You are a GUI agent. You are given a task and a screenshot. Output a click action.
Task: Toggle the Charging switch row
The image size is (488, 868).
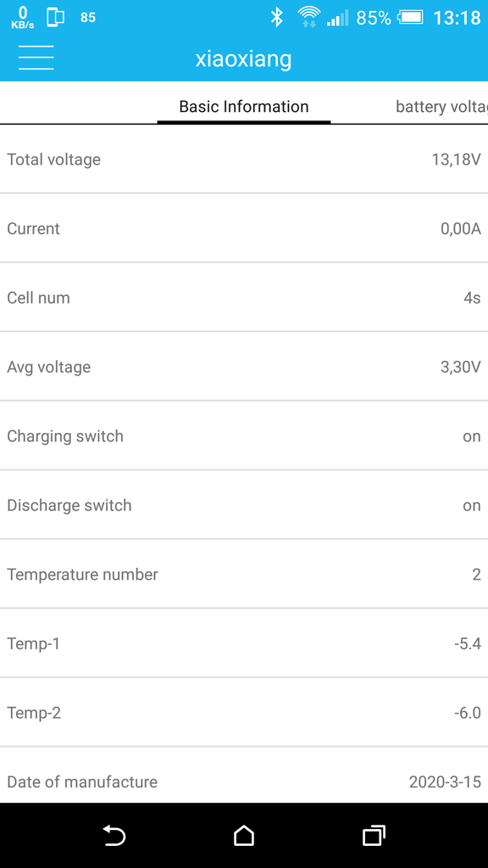tap(244, 436)
